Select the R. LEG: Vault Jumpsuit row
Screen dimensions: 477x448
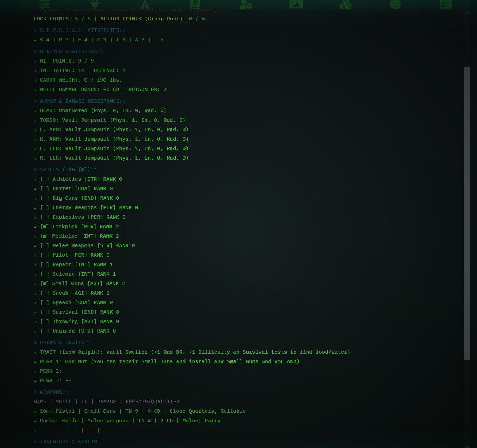click(111, 158)
